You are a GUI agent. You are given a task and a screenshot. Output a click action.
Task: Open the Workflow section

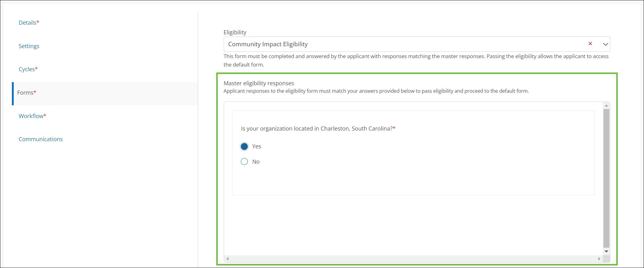pyautogui.click(x=32, y=116)
